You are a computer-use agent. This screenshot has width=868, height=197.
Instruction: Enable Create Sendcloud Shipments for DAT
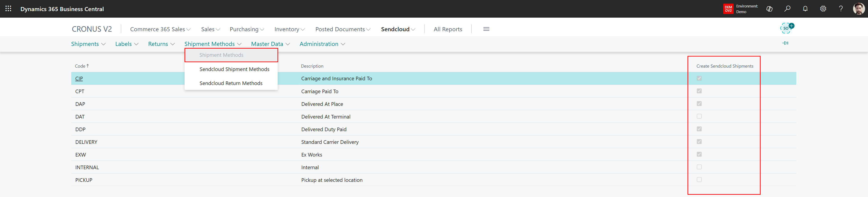699,116
